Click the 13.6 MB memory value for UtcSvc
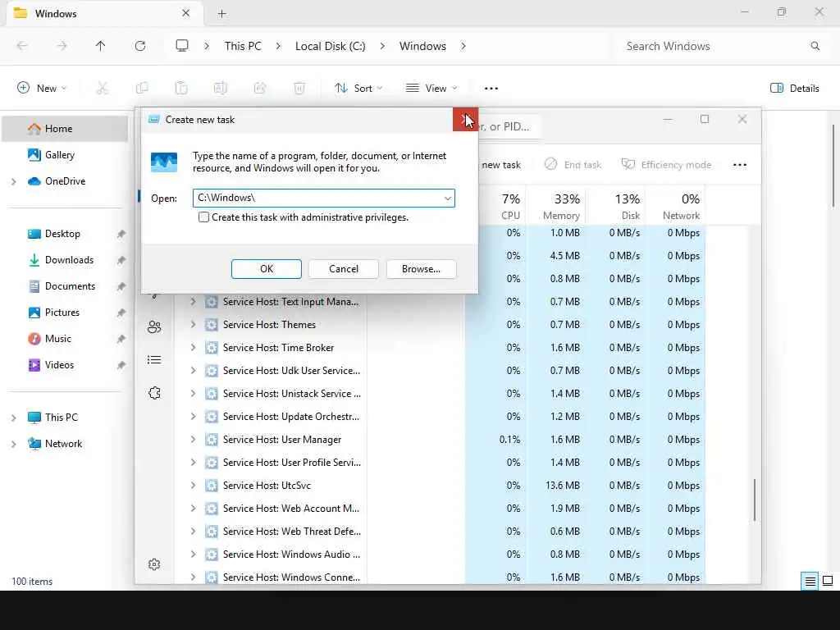 563,486
